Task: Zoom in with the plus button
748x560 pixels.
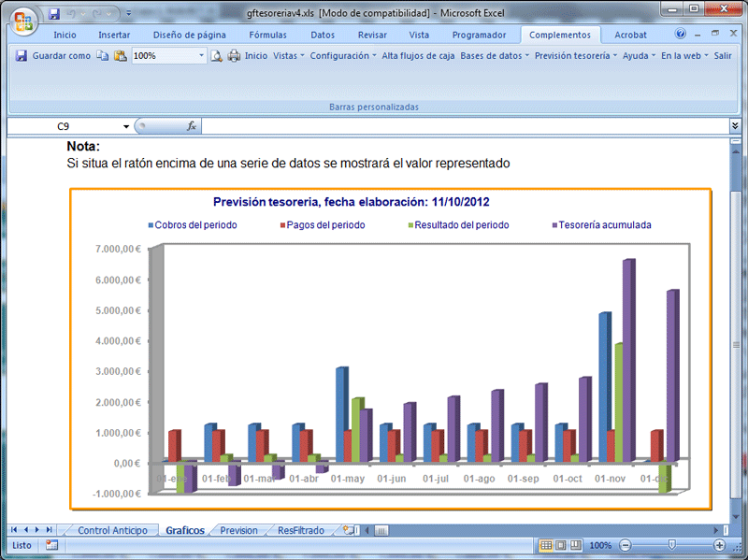Action: 719,545
